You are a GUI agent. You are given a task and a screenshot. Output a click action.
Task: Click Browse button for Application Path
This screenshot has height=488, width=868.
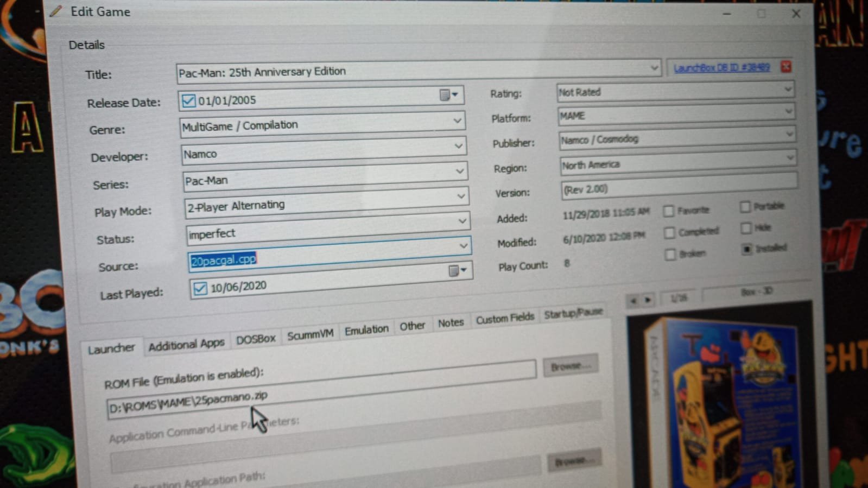[574, 461]
